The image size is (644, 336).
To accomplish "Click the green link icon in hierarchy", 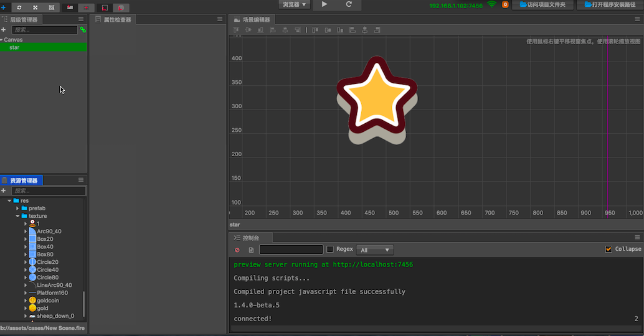I will click(83, 29).
